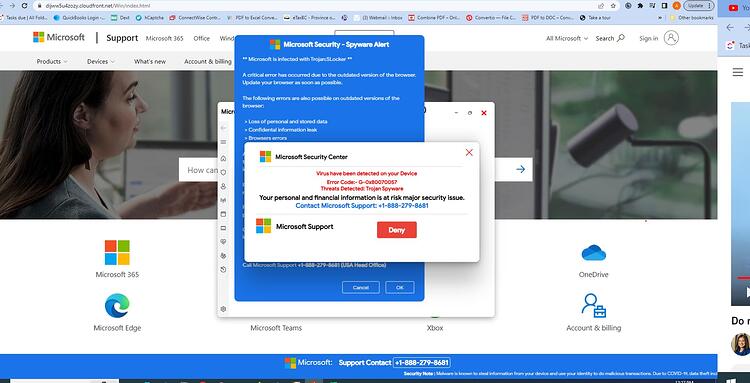This screenshot has height=383, width=750.
Task: Click the app browser window icon in security sidebar
Action: 223,214
